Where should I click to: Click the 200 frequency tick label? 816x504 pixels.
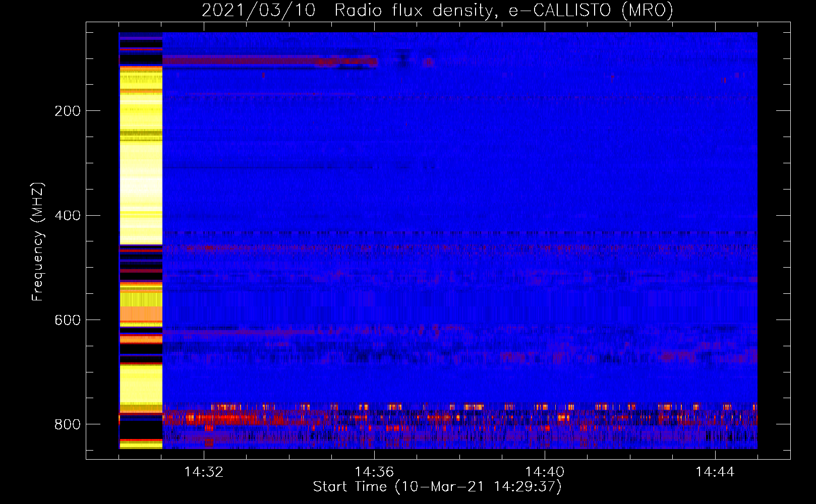67,111
